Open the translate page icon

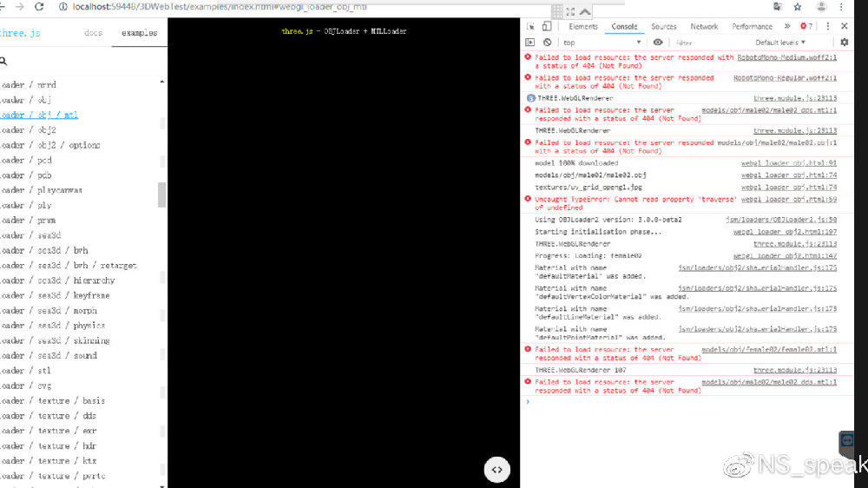778,7
